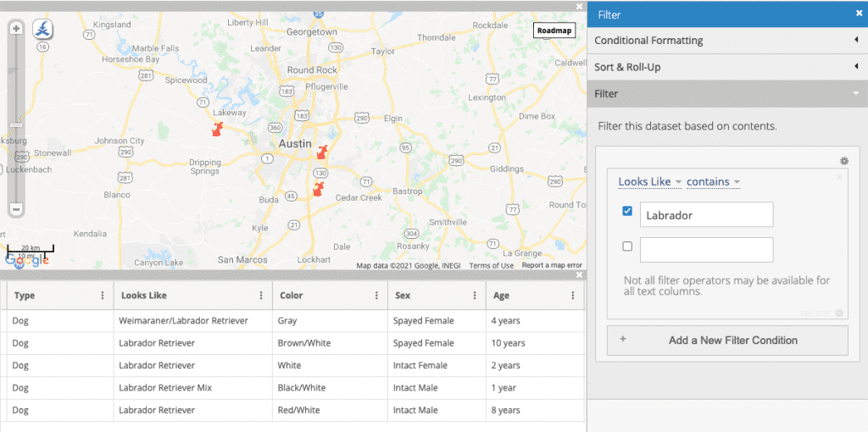Open the Age column options menu
Screen dimensions: 868x432
point(573,296)
